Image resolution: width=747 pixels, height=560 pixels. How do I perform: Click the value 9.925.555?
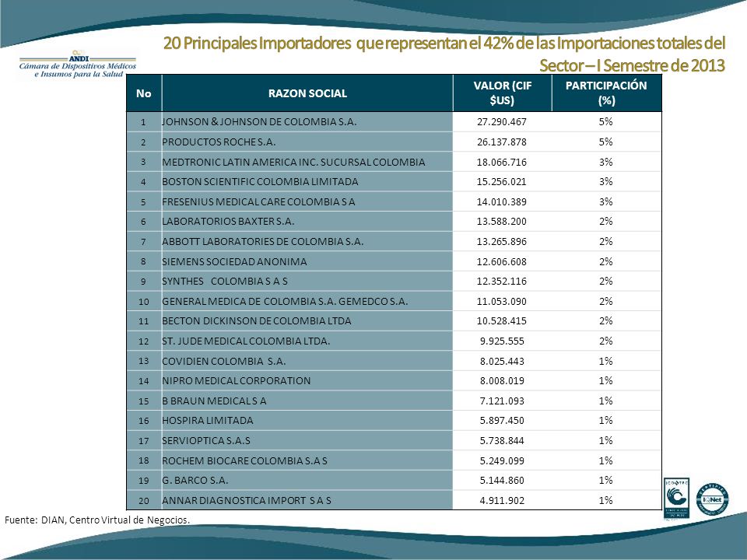point(502,341)
